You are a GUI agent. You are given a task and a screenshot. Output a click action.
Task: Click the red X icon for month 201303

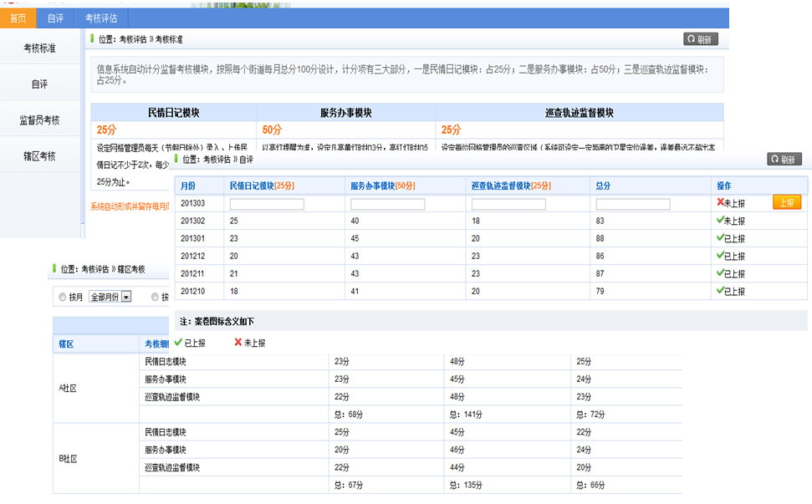(x=719, y=203)
